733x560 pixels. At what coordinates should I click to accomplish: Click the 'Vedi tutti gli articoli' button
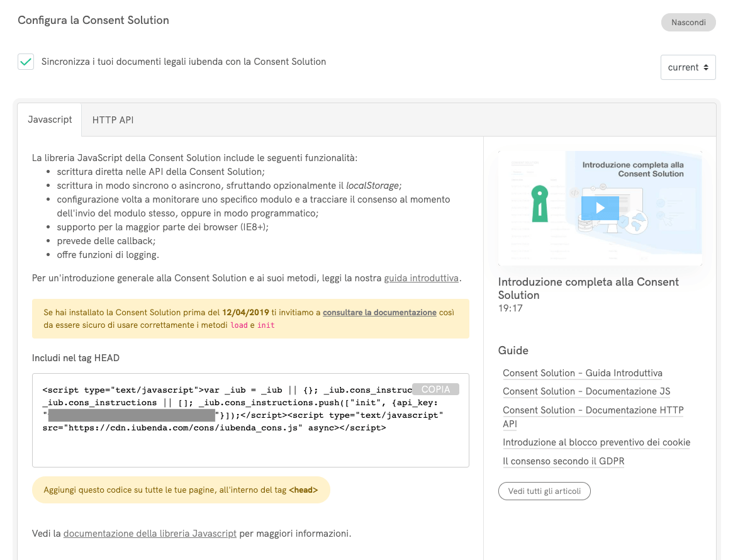(544, 491)
